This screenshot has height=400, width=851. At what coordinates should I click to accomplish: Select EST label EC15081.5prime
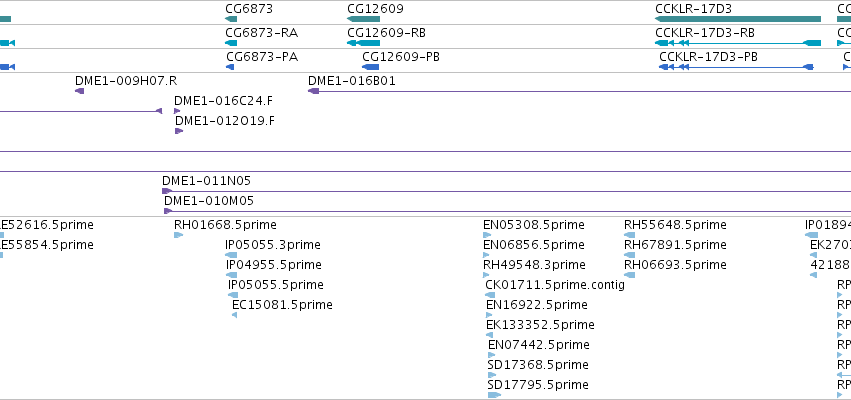[282, 305]
